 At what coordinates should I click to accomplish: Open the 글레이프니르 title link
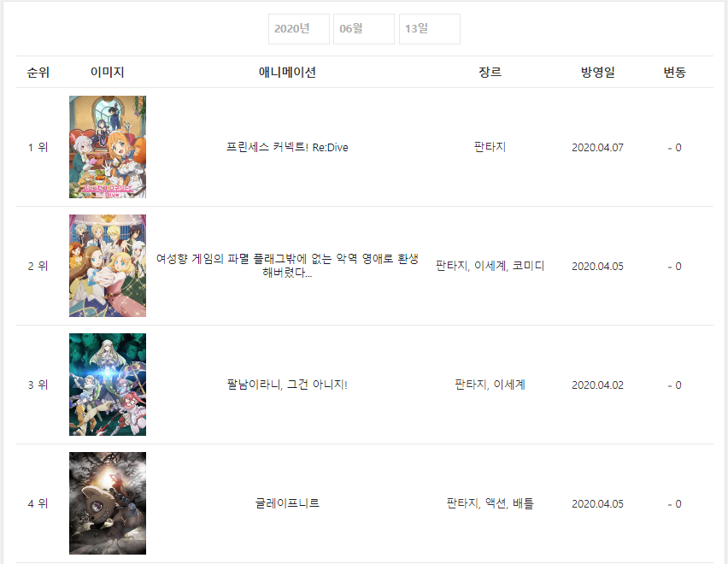[x=287, y=503]
